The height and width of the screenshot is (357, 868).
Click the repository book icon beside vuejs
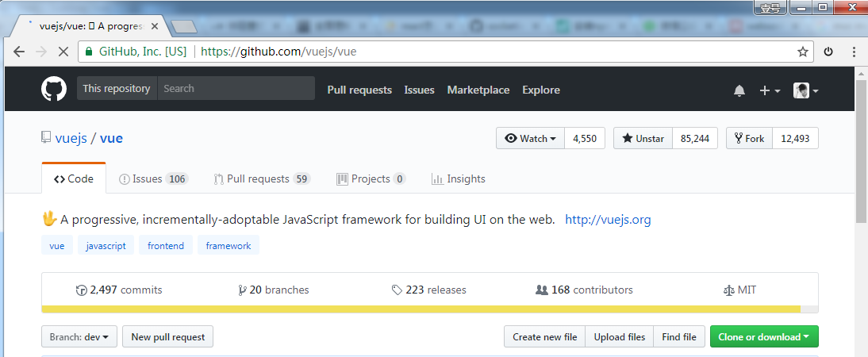tap(46, 138)
